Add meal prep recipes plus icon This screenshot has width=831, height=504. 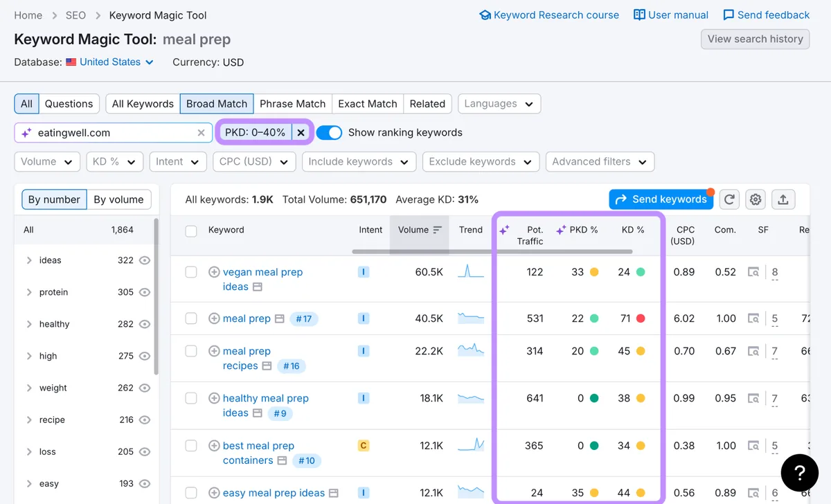tap(214, 351)
